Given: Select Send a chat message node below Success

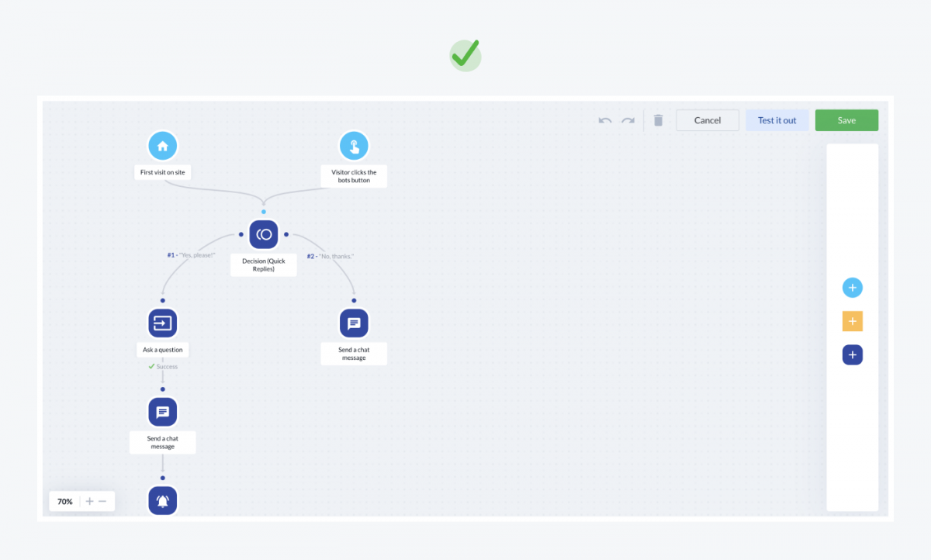Looking at the screenshot, I should (x=163, y=412).
